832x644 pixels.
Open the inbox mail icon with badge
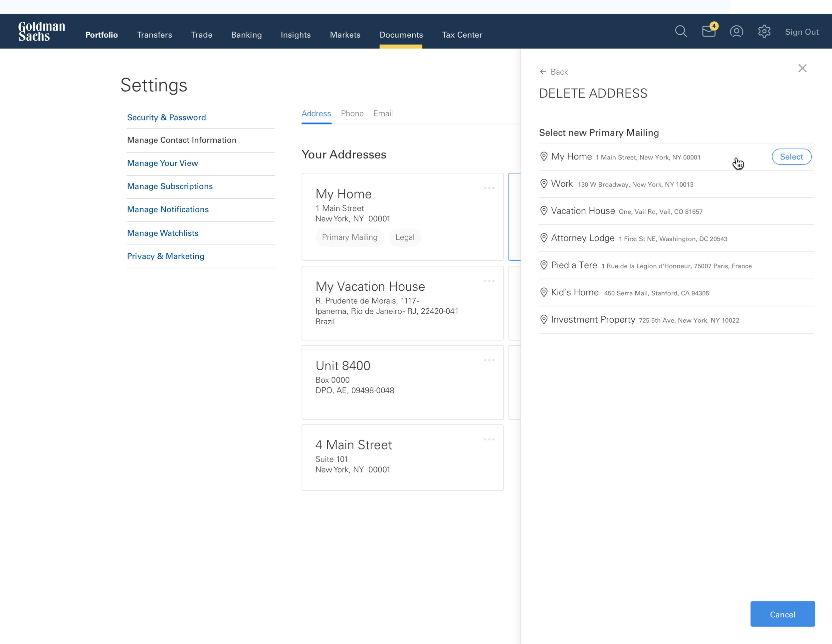coord(709,31)
